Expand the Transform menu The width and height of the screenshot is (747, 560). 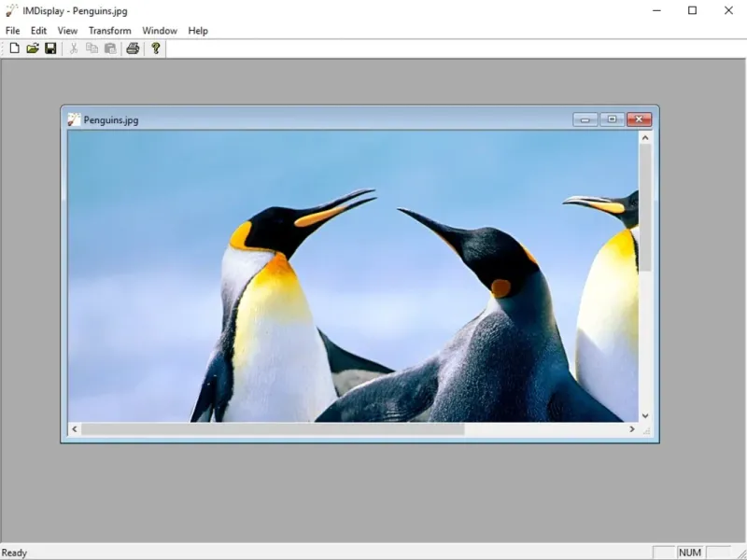109,31
